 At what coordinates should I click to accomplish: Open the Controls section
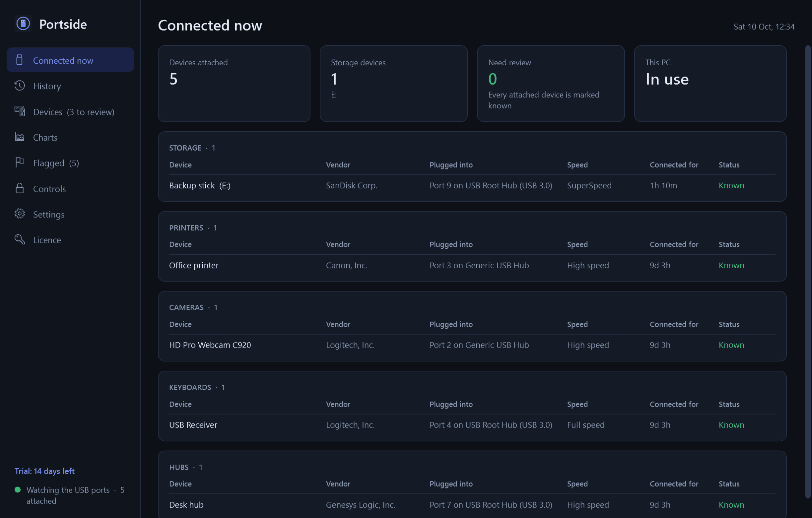pyautogui.click(x=70, y=188)
